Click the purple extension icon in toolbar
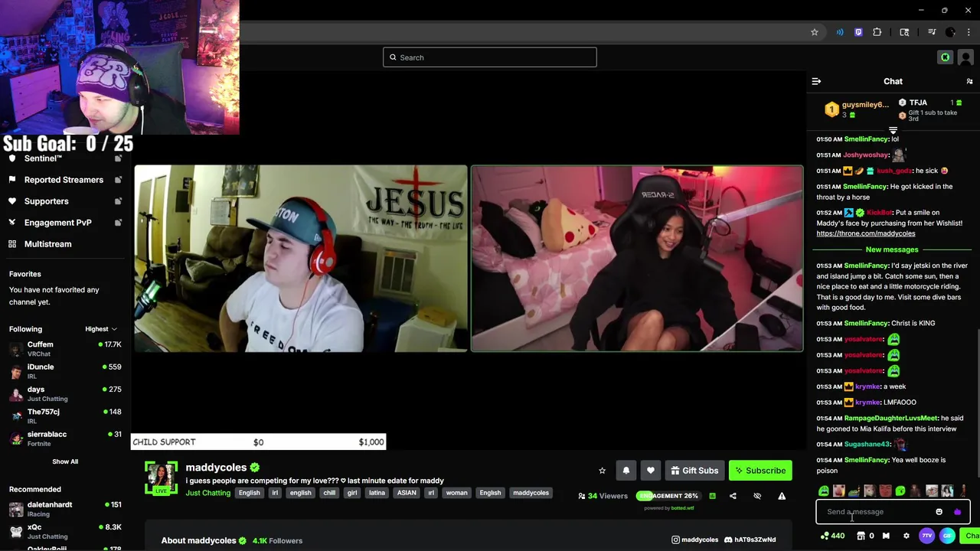Image resolution: width=980 pixels, height=551 pixels. [858, 32]
